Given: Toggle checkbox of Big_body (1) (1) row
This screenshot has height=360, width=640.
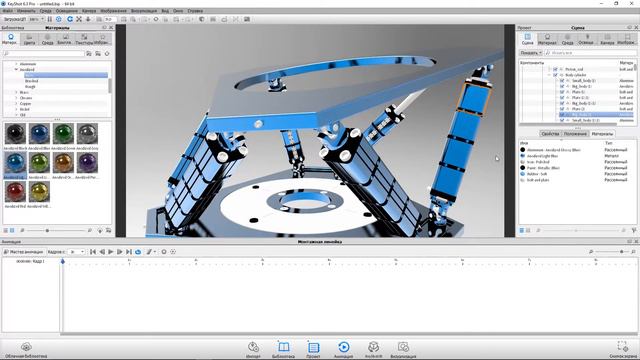Looking at the screenshot, I should tap(562, 104).
